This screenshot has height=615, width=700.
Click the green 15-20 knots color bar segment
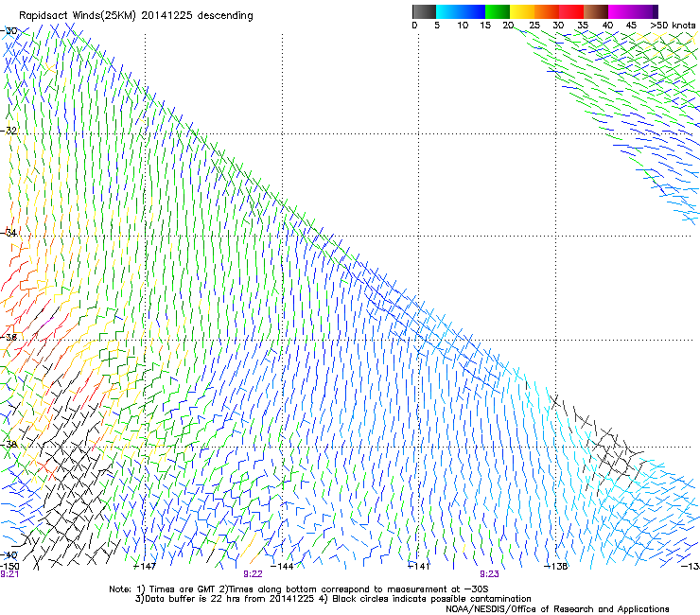click(x=498, y=11)
